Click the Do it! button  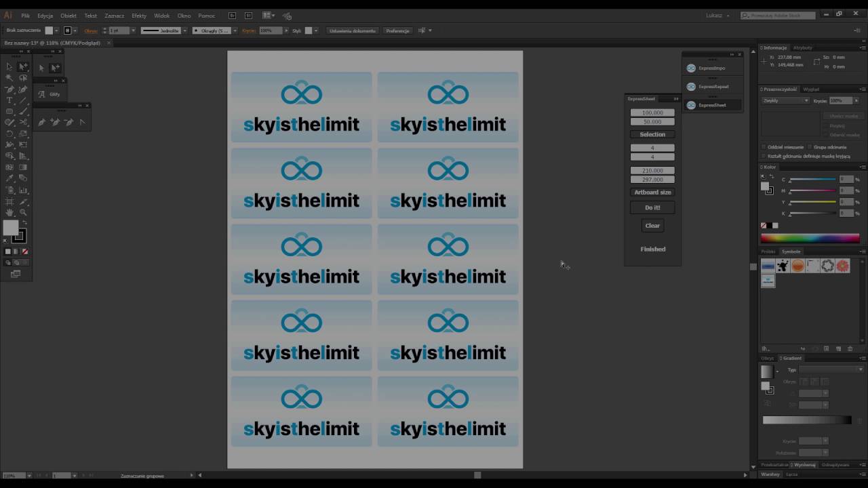tap(652, 207)
